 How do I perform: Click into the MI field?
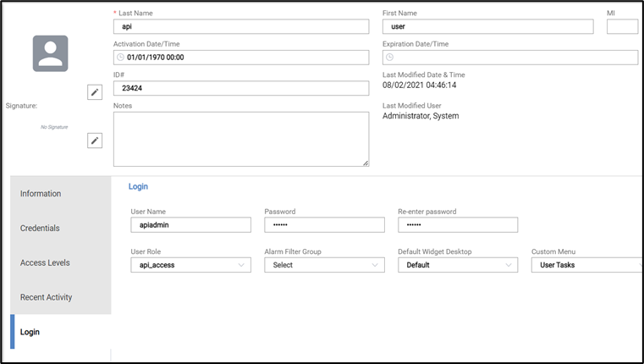[x=622, y=27]
